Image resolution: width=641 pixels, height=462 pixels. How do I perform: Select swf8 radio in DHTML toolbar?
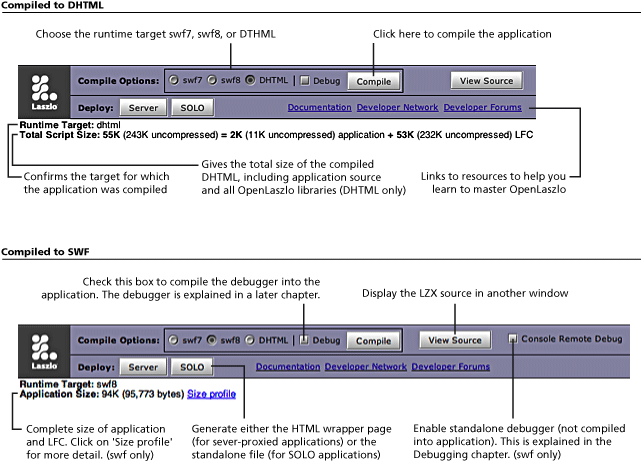pyautogui.click(x=212, y=80)
